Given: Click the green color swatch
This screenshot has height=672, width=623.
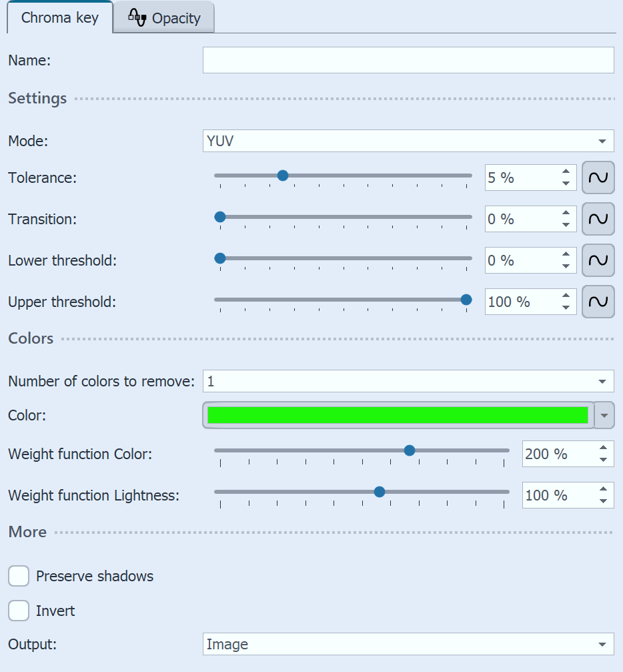Looking at the screenshot, I should pyautogui.click(x=397, y=414).
